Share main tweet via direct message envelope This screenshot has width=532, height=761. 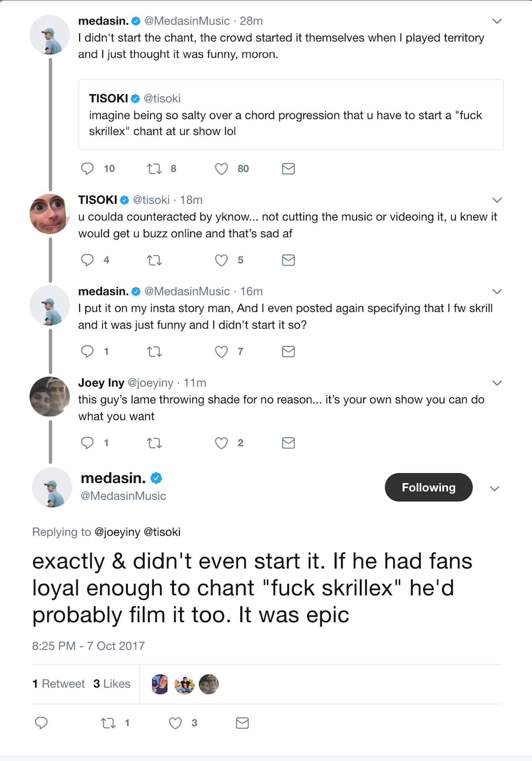coord(242,723)
